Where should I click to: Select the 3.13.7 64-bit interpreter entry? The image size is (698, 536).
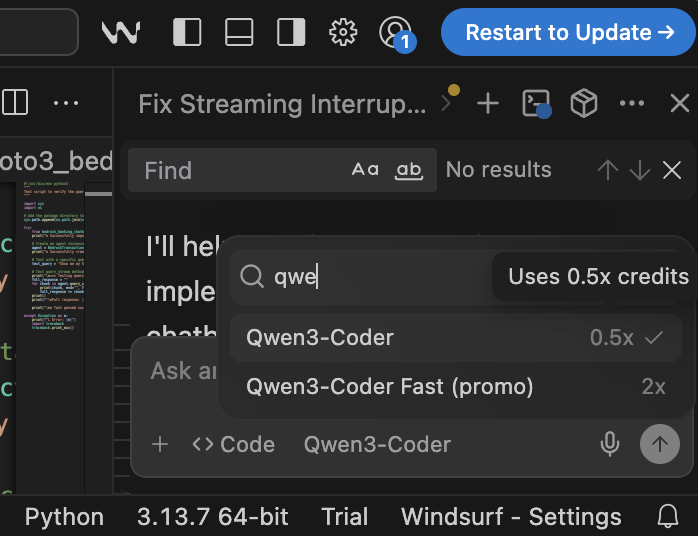click(x=212, y=517)
